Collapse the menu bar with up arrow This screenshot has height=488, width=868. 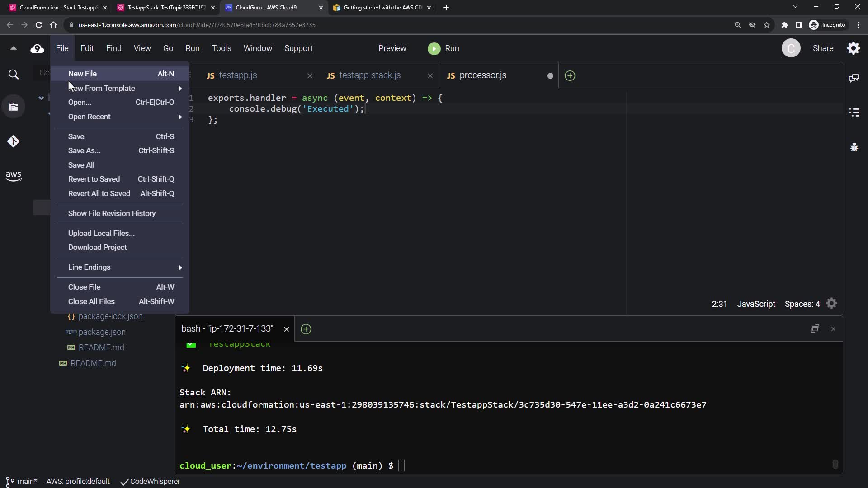(x=13, y=48)
